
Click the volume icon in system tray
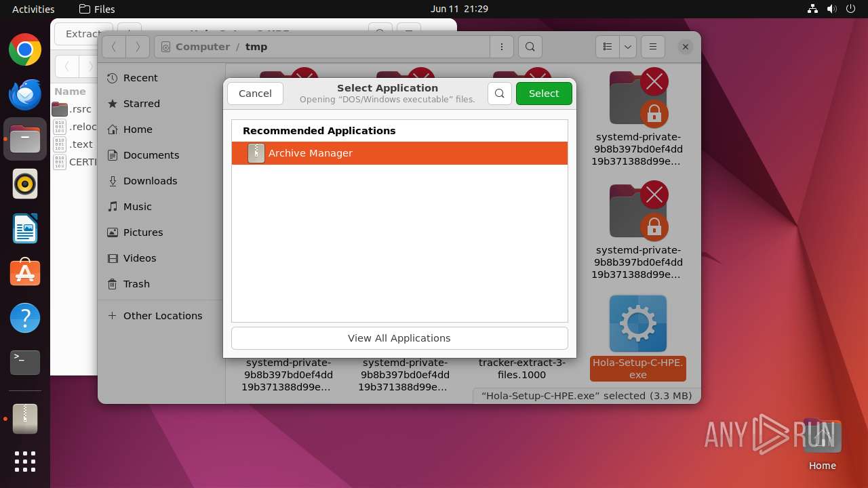832,9
